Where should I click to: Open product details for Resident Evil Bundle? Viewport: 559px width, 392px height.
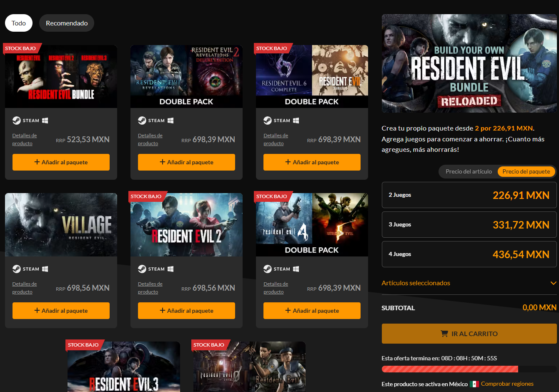[25, 139]
